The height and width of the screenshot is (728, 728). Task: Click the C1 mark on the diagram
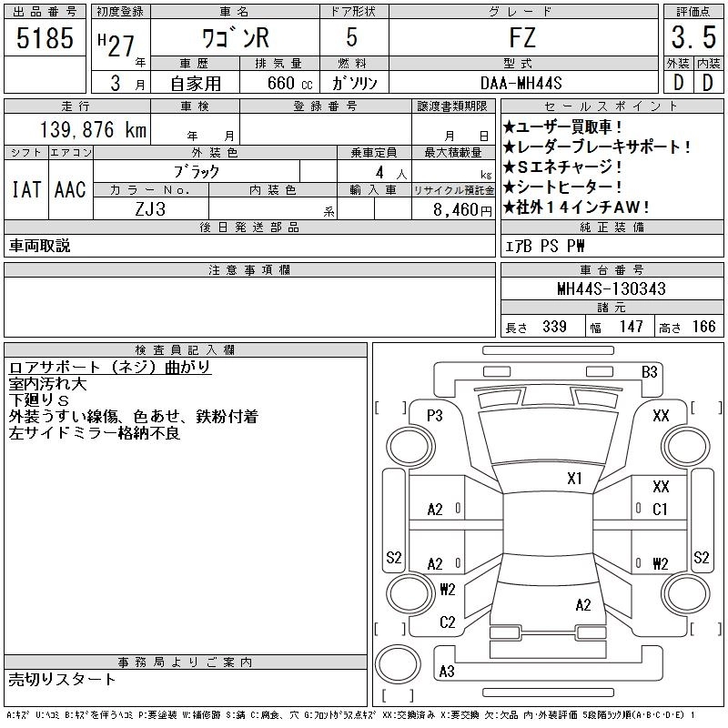660,510
